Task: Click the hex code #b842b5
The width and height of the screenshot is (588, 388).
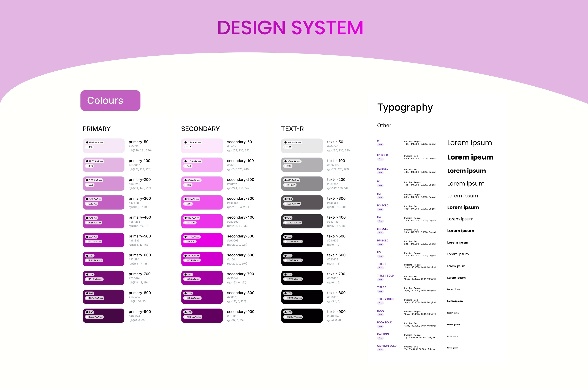Action: tap(134, 222)
